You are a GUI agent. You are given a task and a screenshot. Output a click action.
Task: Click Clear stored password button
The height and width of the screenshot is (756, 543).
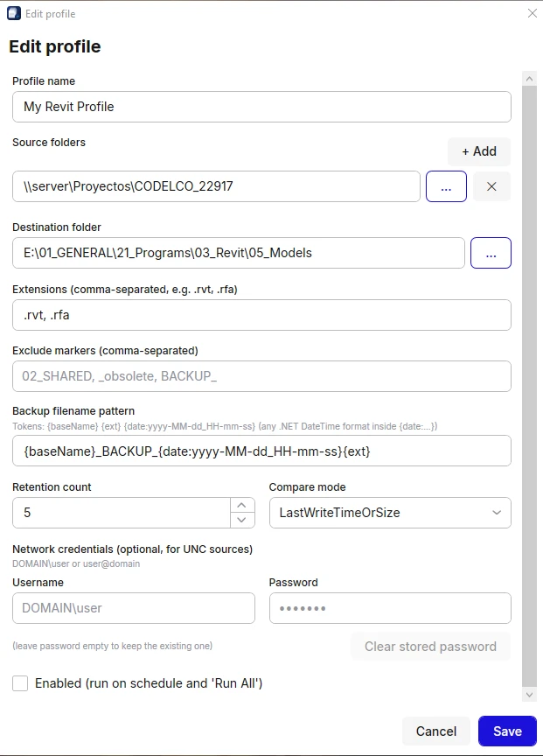(x=430, y=647)
